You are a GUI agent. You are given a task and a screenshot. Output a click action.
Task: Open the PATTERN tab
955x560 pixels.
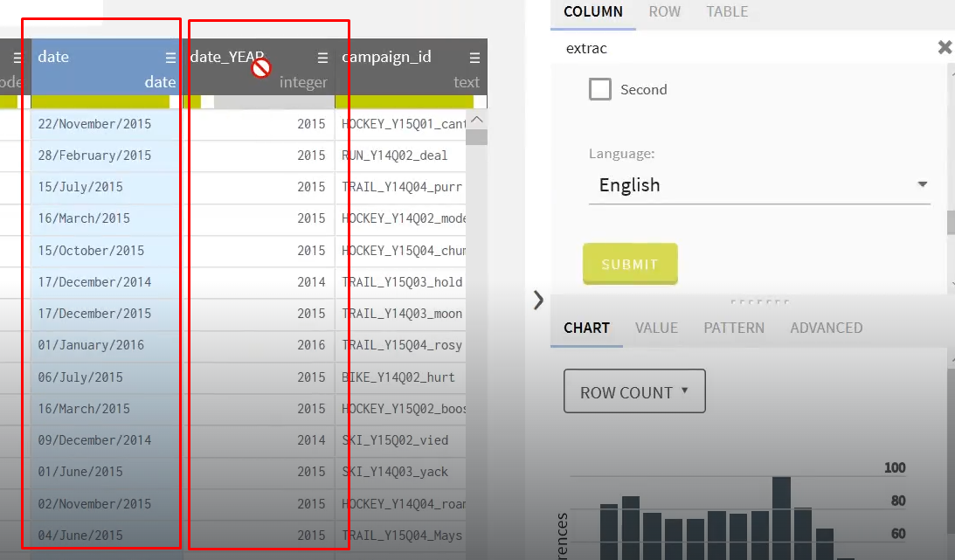[734, 328]
